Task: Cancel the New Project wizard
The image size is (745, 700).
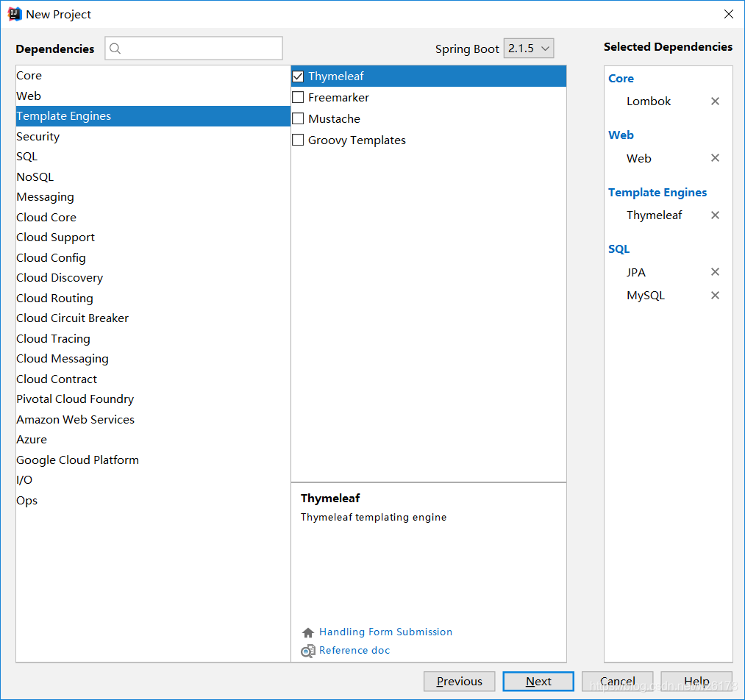Action: click(617, 682)
